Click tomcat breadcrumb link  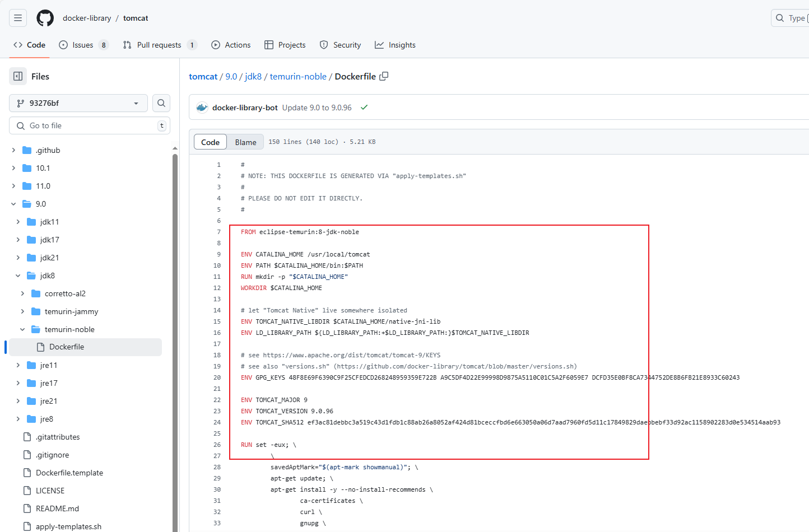coord(203,76)
